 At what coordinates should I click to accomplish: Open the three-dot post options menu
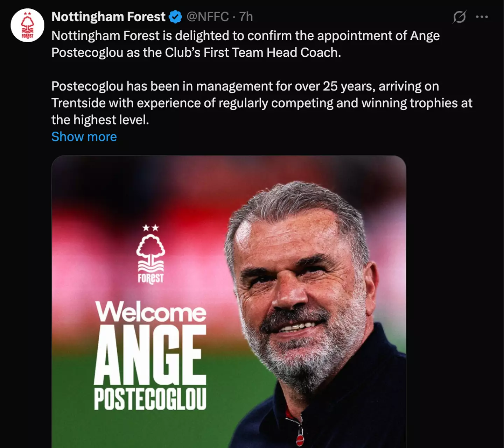tap(482, 16)
